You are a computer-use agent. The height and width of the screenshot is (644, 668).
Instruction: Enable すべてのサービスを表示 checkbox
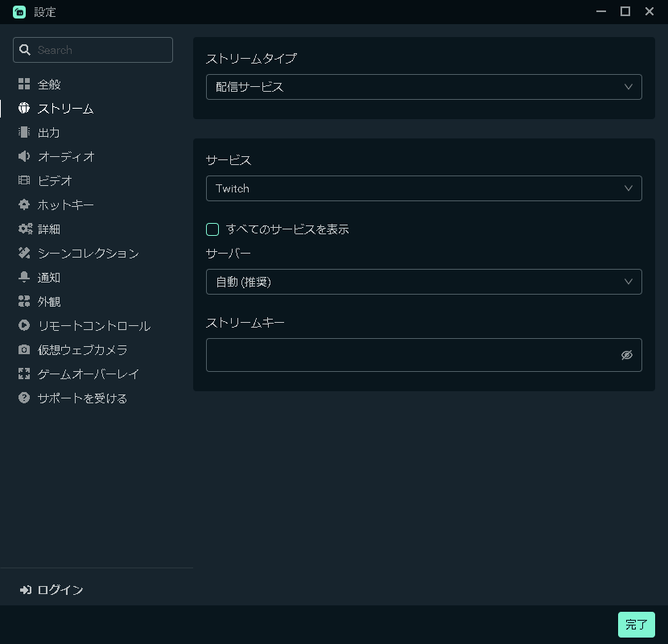click(x=212, y=229)
